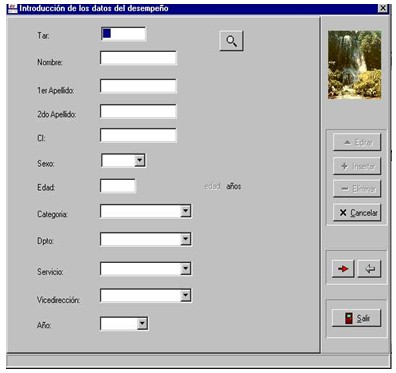Viewport: 396px width, 373px height.
Task: Click the 'Categoria:' label
Action: (52, 214)
